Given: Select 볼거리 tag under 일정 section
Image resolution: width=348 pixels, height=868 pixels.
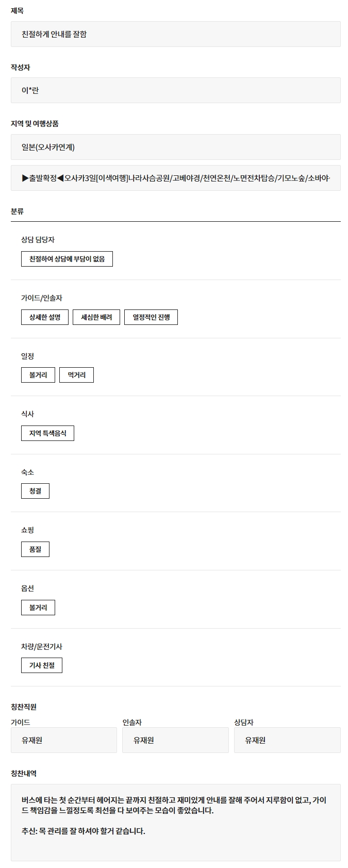Looking at the screenshot, I should (38, 375).
